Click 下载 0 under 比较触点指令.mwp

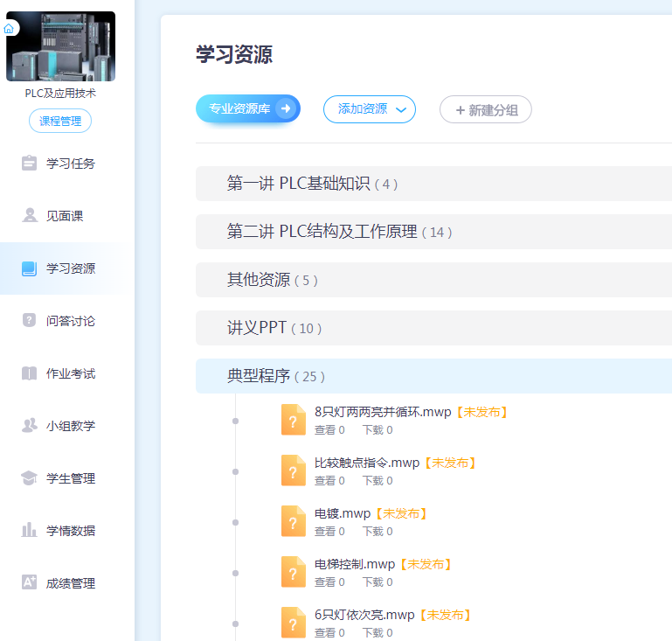pos(378,481)
